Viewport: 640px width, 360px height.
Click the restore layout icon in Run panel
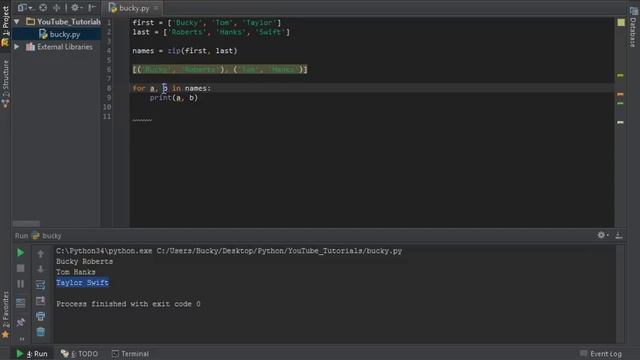point(20,303)
